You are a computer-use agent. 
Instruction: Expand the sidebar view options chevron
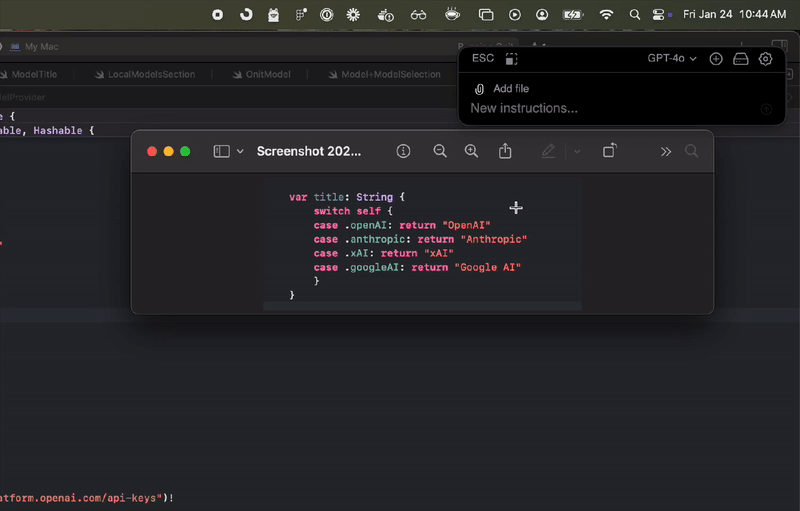point(240,152)
